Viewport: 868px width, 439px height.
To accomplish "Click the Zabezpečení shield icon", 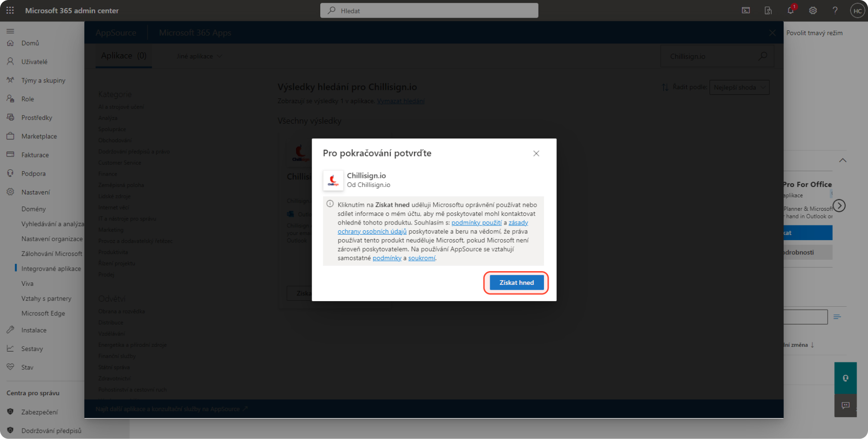I will 10,412.
